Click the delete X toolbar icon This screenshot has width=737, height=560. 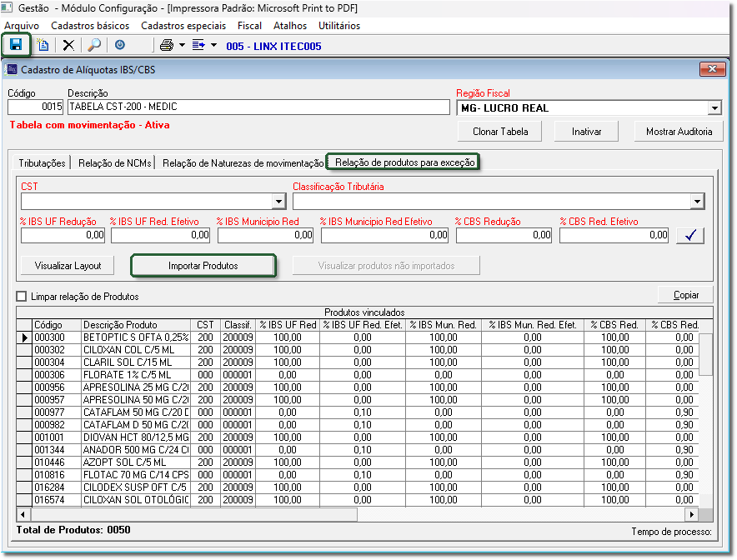pos(68,45)
